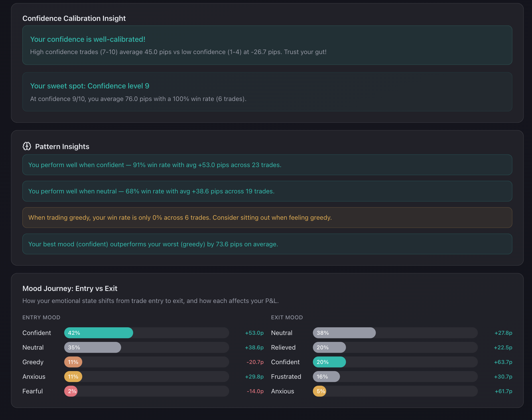Select the +63.7p value beside Confident exit
The height and width of the screenshot is (420, 532).
[503, 362]
